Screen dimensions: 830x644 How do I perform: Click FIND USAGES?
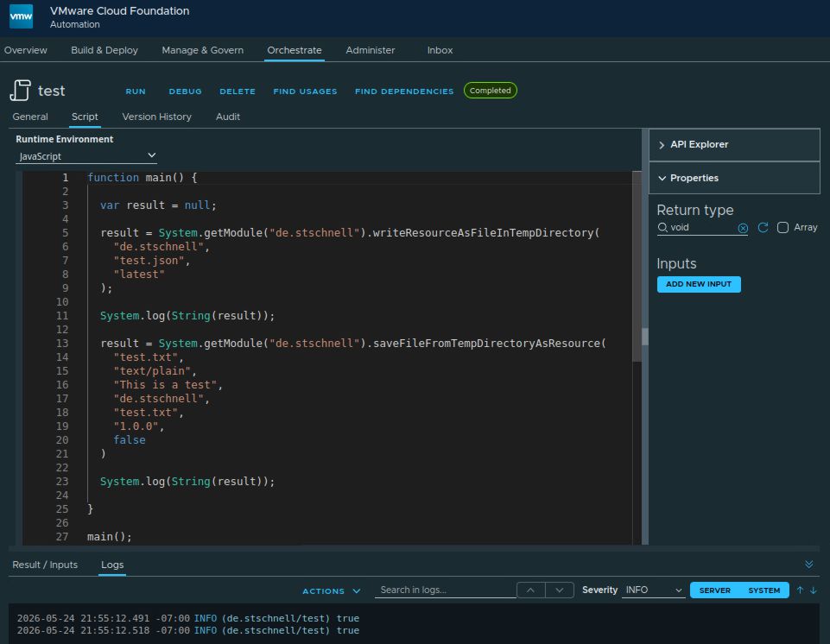[x=305, y=91]
